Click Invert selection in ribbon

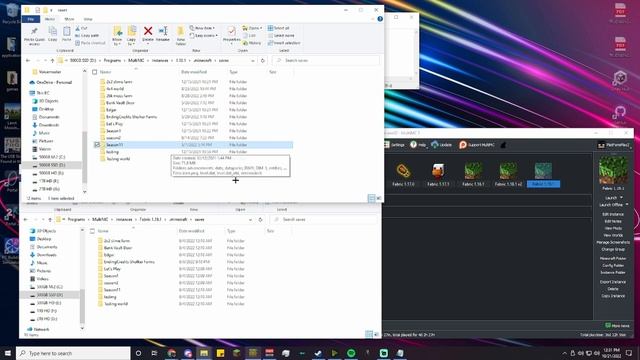(284, 43)
